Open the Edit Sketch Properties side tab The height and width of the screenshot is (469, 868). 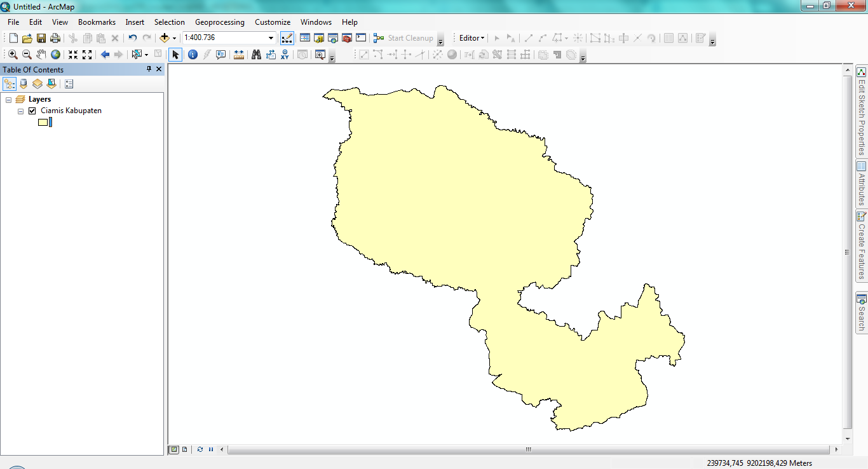point(862,111)
